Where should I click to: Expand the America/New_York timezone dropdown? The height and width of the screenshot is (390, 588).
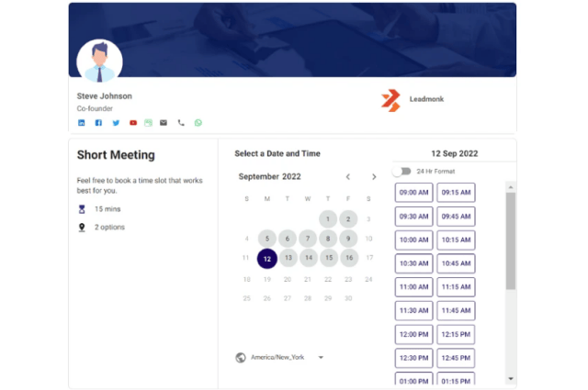(x=321, y=357)
